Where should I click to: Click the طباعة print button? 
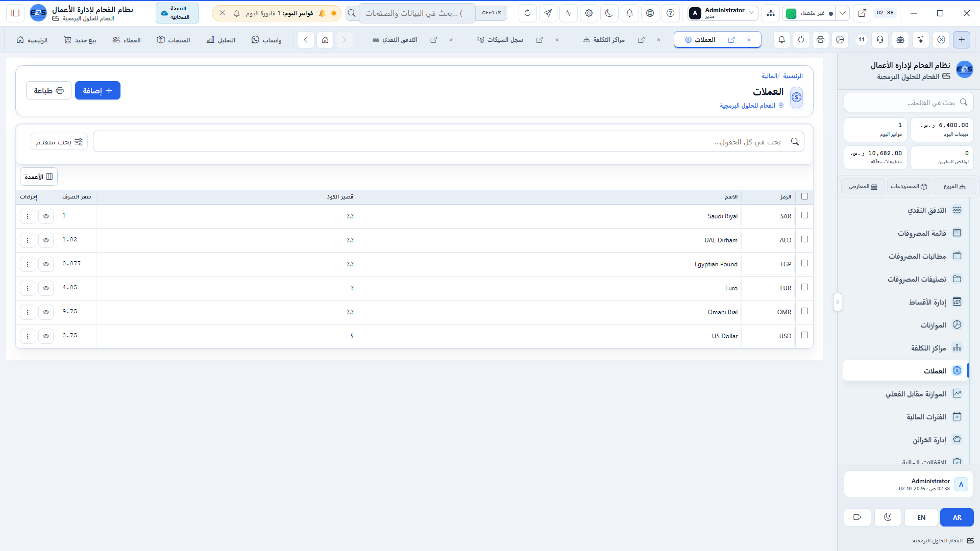(48, 90)
